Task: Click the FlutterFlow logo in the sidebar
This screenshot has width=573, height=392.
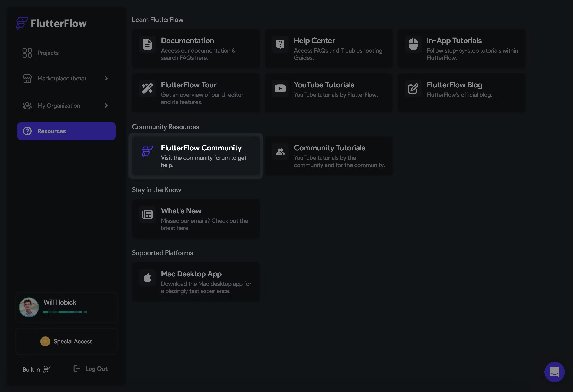Action: click(51, 23)
